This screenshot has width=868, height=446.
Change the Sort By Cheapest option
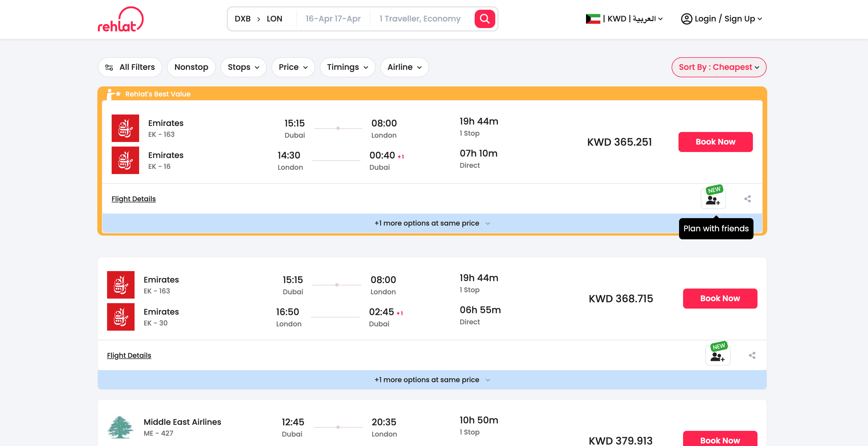point(718,67)
